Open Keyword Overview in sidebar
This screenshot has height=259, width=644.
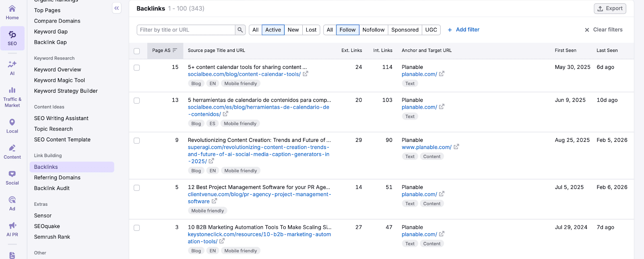(58, 69)
